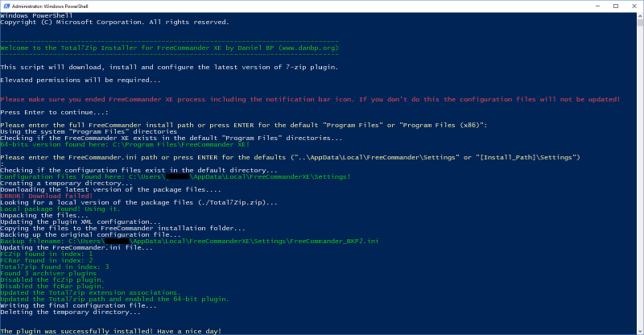The image size is (644, 335).
Task: Click 'Creating a temporary directory...' line
Action: pos(67,184)
